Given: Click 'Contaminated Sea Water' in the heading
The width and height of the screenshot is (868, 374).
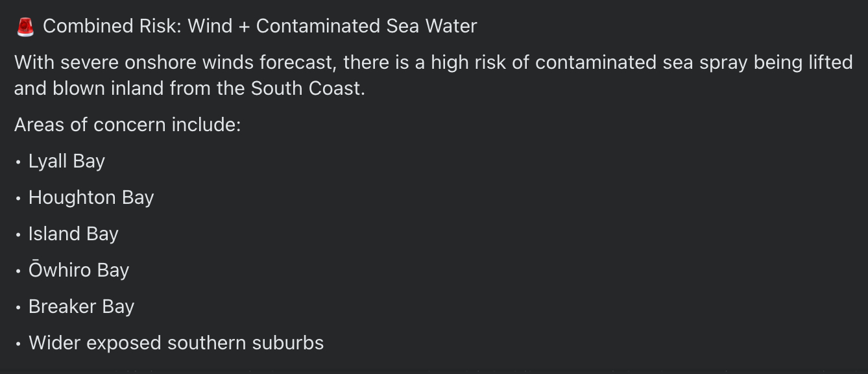Looking at the screenshot, I should [x=367, y=26].
